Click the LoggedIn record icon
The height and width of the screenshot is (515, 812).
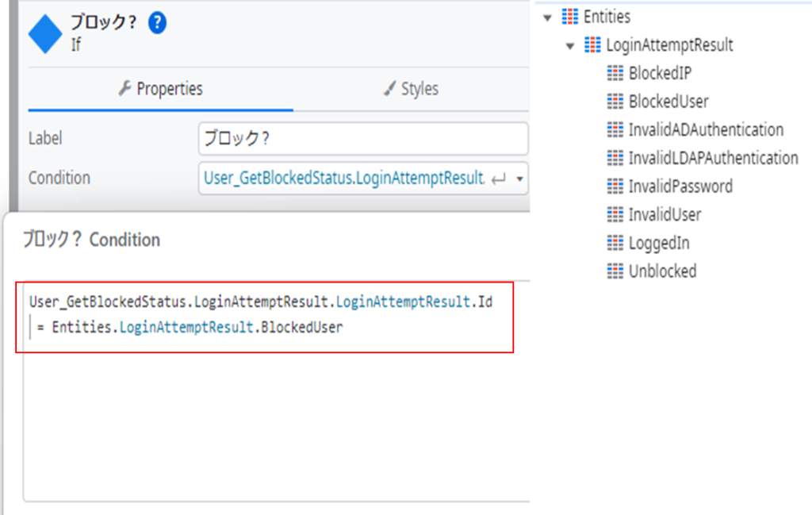(615, 243)
